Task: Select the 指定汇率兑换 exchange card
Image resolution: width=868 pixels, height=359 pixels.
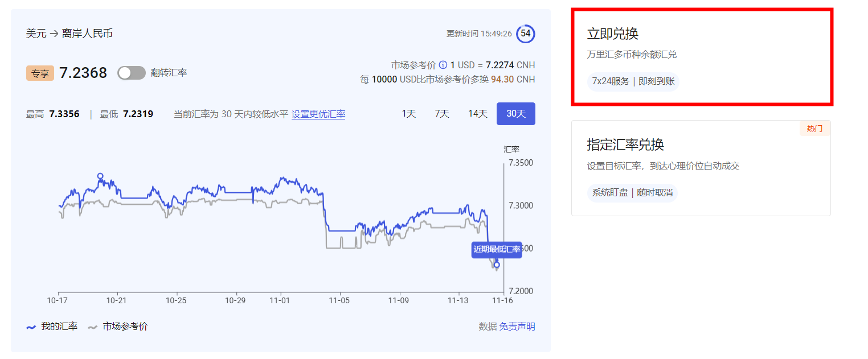Action: [x=701, y=168]
